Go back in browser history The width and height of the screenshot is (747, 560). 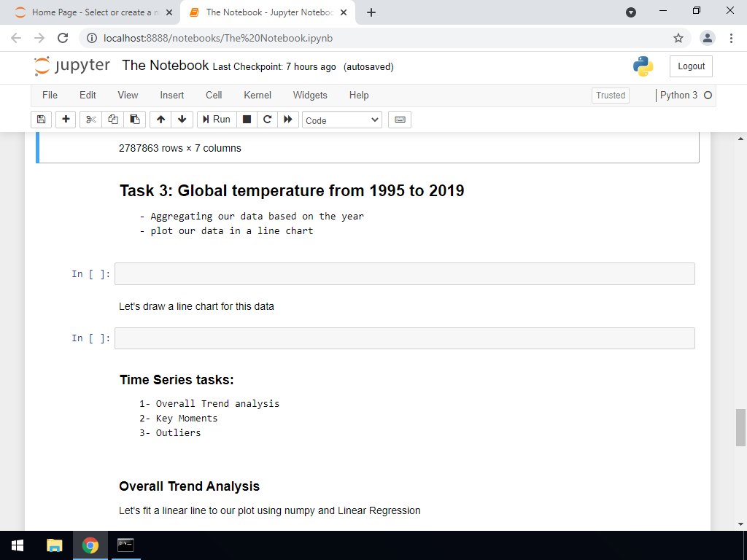[16, 38]
